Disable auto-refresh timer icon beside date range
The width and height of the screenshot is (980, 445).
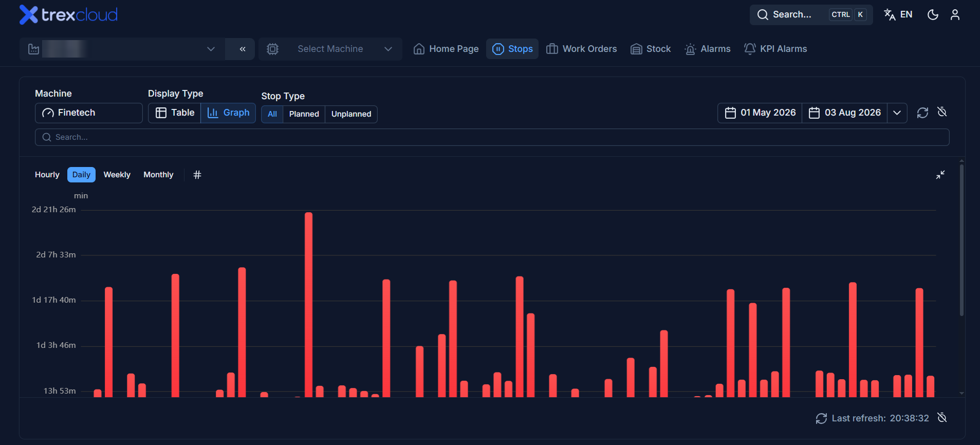pyautogui.click(x=942, y=112)
